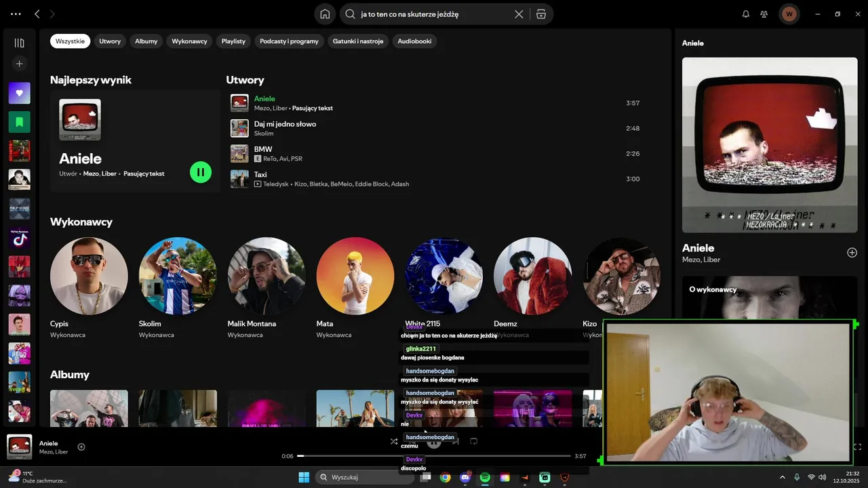Open Aniele title in right panel
868x488 pixels.
click(698, 248)
